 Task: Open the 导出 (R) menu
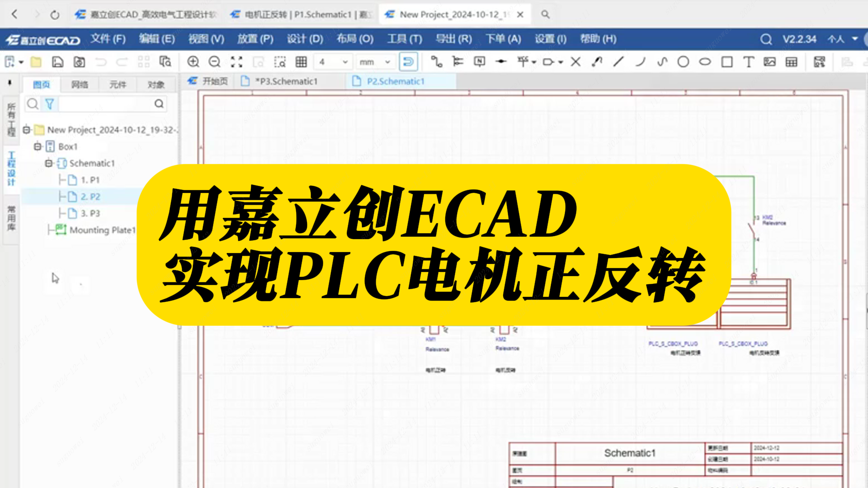pos(453,39)
